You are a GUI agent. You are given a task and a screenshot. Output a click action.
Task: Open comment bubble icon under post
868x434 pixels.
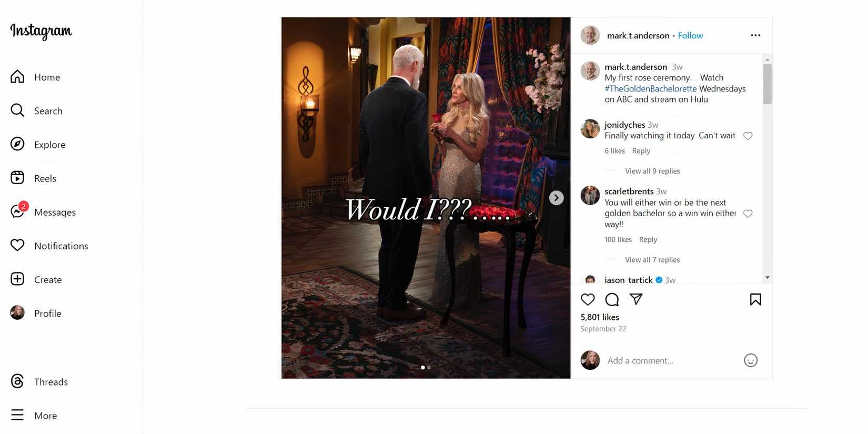click(612, 299)
